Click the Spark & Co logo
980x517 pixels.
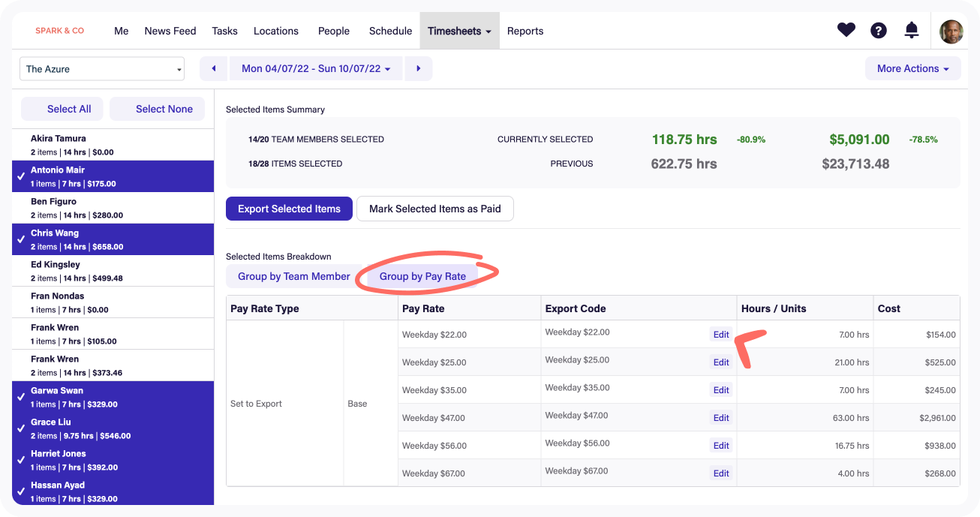pyautogui.click(x=60, y=31)
